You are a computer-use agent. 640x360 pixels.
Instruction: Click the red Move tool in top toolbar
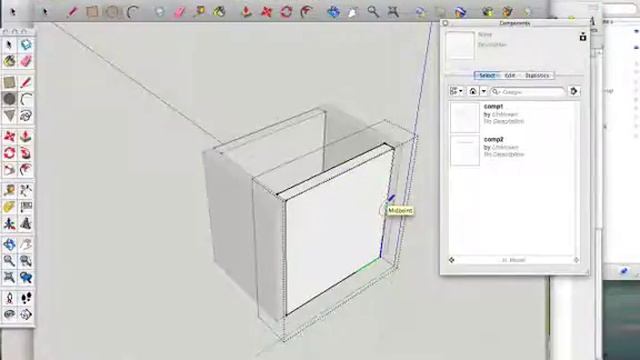(266, 12)
